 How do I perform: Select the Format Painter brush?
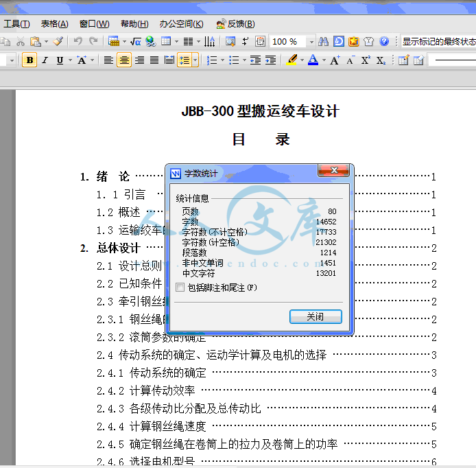tap(58, 41)
